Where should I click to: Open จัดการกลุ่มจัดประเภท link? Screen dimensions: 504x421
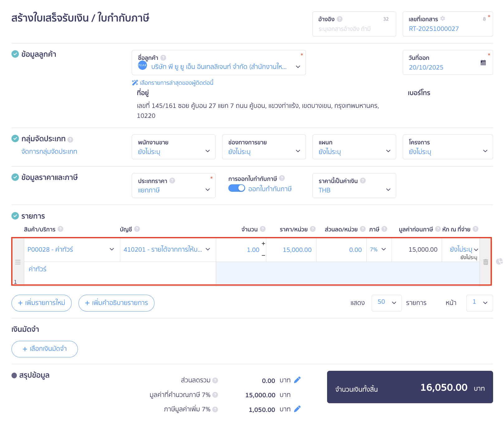click(49, 152)
